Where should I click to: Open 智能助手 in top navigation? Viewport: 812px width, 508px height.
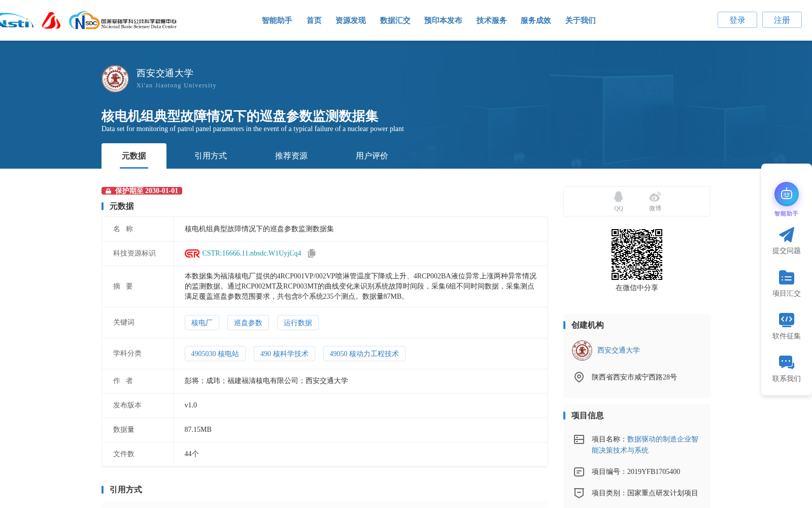click(x=277, y=20)
